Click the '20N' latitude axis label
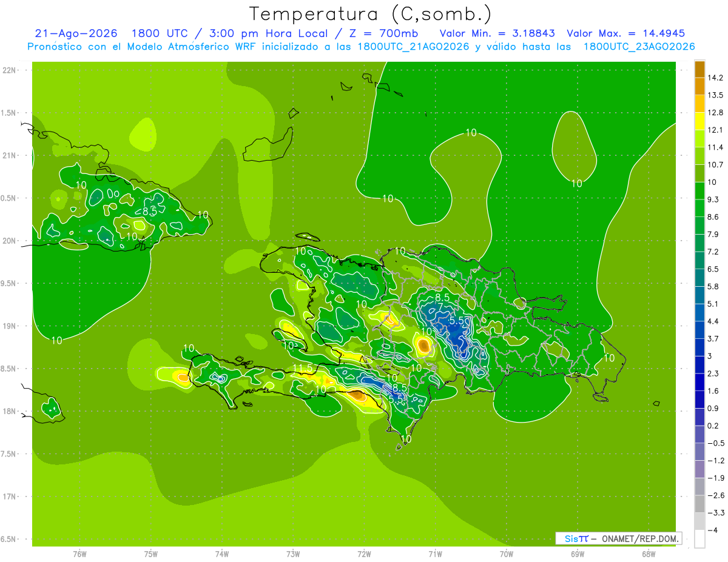The width and height of the screenshot is (728, 562). tap(8, 241)
